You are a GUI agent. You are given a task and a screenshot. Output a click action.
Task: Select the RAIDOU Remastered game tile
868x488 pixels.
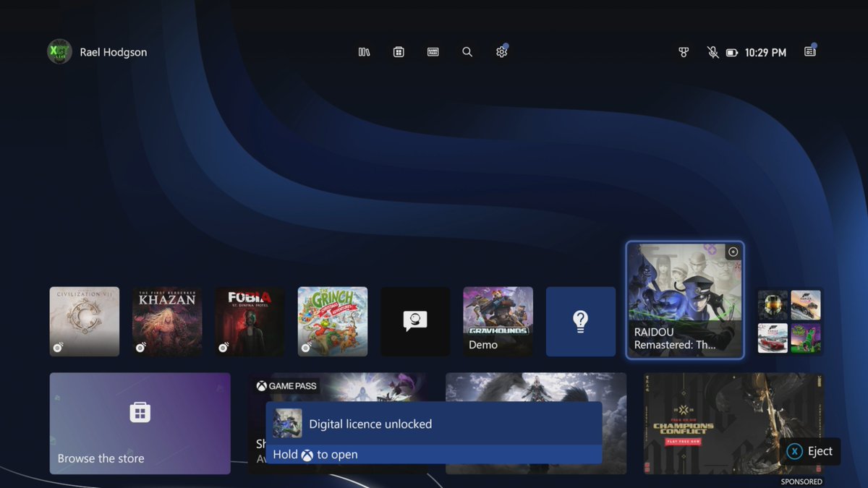coord(684,300)
